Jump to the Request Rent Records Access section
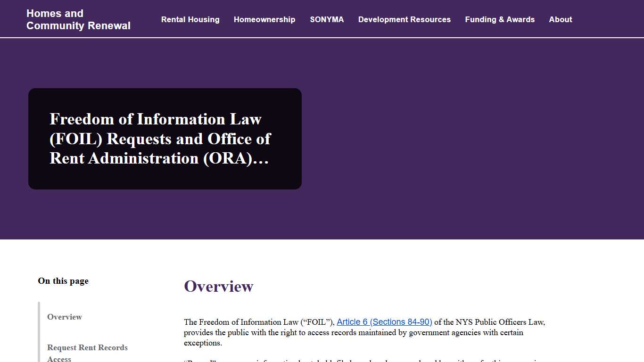Screen dimensions: 644x362 click(87, 347)
